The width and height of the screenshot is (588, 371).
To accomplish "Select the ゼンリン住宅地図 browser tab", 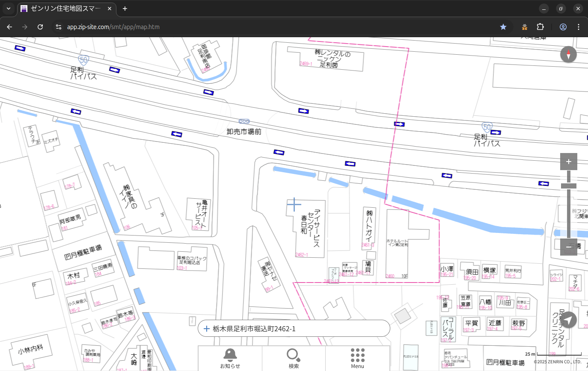I will pyautogui.click(x=66, y=9).
